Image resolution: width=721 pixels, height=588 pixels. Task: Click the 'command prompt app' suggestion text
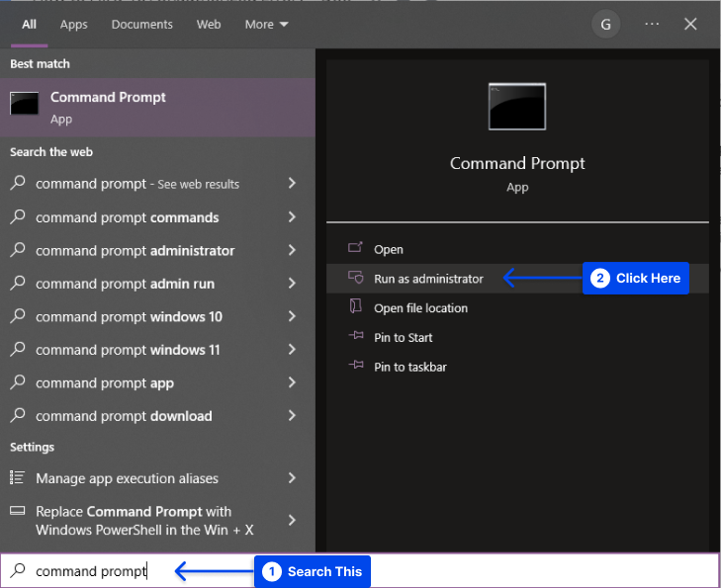pyautogui.click(x=105, y=383)
